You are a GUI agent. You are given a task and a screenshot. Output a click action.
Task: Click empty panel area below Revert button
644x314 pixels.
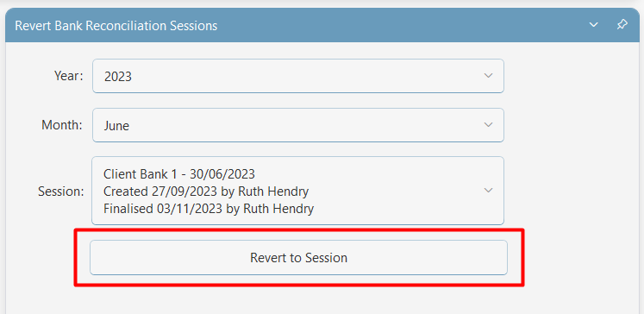(298, 299)
